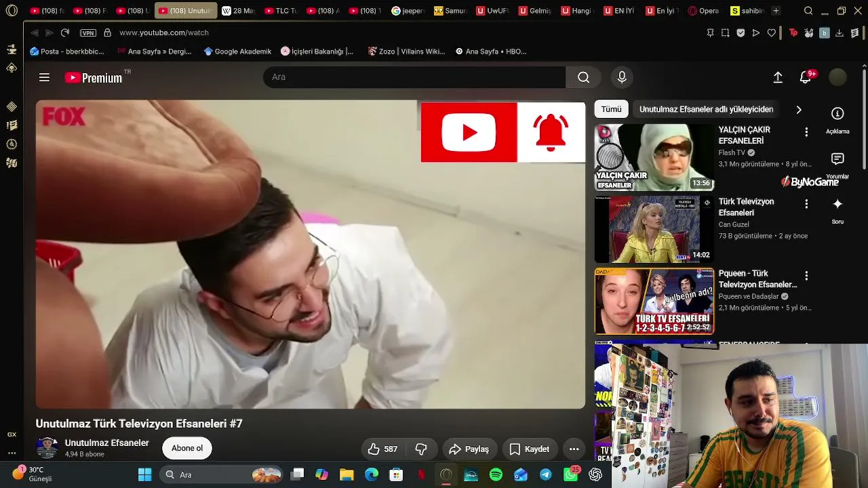Show next filter chips with arrow
This screenshot has width=868, height=488.
[x=799, y=109]
